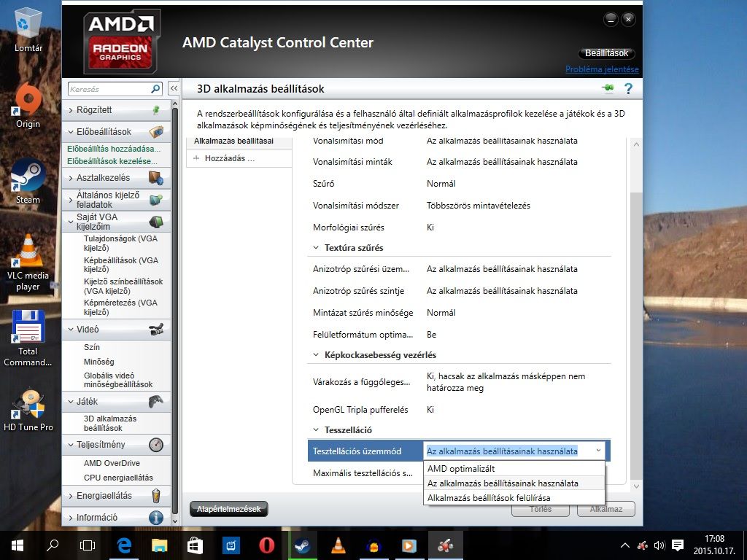Click the Asztalkezelés desktop management icon
The width and height of the screenshot is (747, 560).
pos(156,178)
